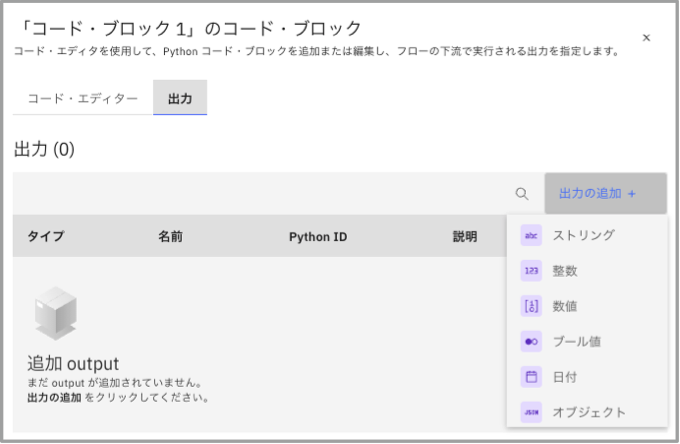Sort by the タイプ column header
Viewport: 680px width, 444px height.
45,237
